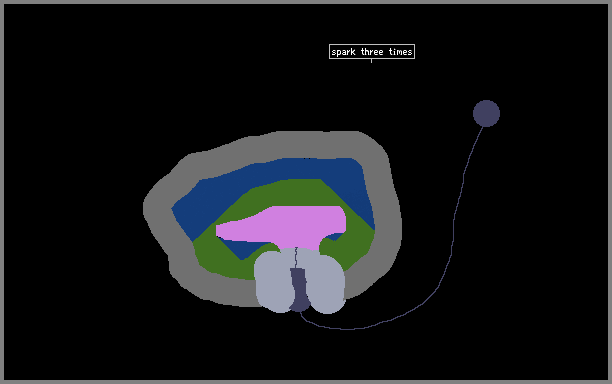Click the green band on its left side
Viewport: 612px width, 384px height.
coord(211,254)
